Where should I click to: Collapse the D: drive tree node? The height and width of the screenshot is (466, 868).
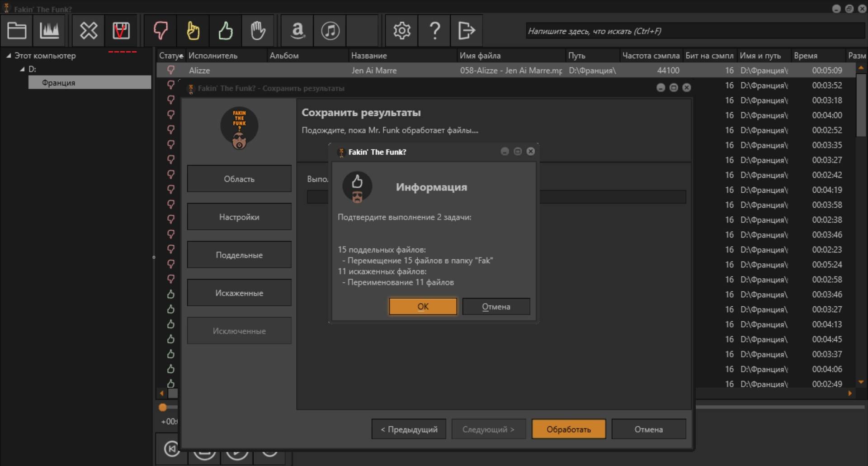tap(22, 69)
